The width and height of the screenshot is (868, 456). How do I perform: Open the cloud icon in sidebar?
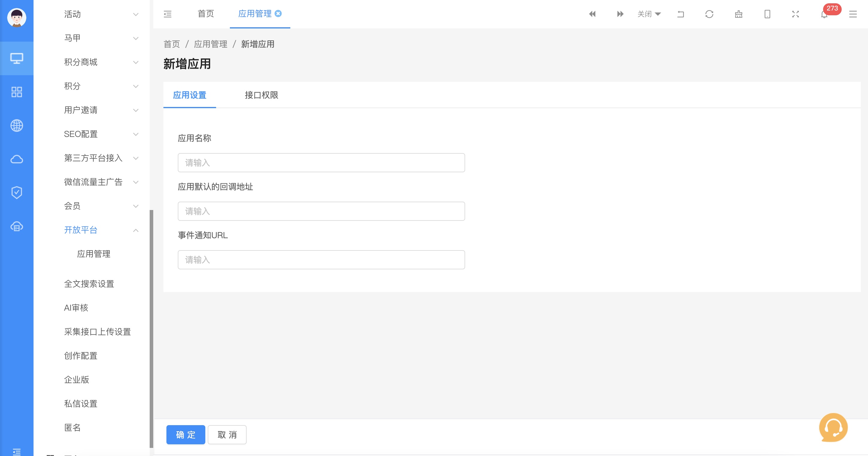pyautogui.click(x=16, y=159)
